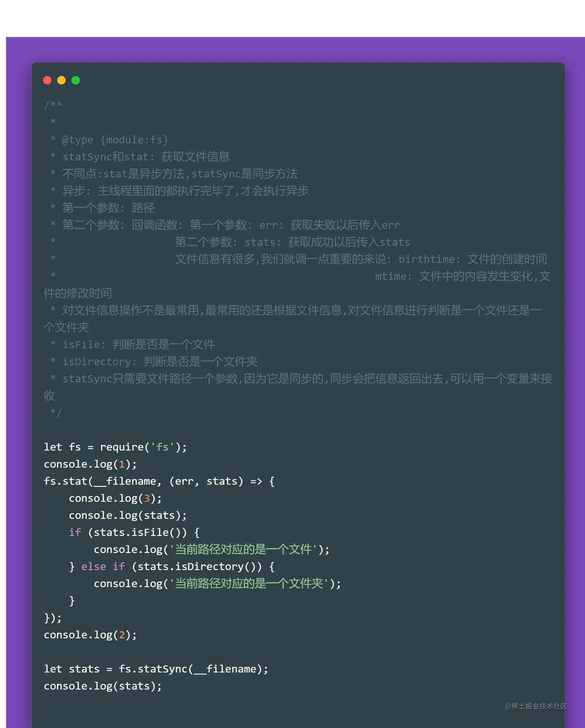The height and width of the screenshot is (728, 585).
Task: Click the opening /** comment marker
Action: click(53, 105)
